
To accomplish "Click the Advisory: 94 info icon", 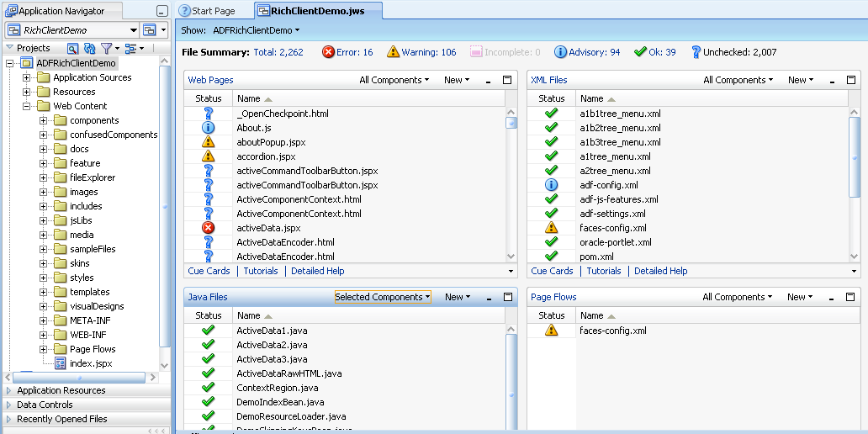I will click(x=560, y=52).
